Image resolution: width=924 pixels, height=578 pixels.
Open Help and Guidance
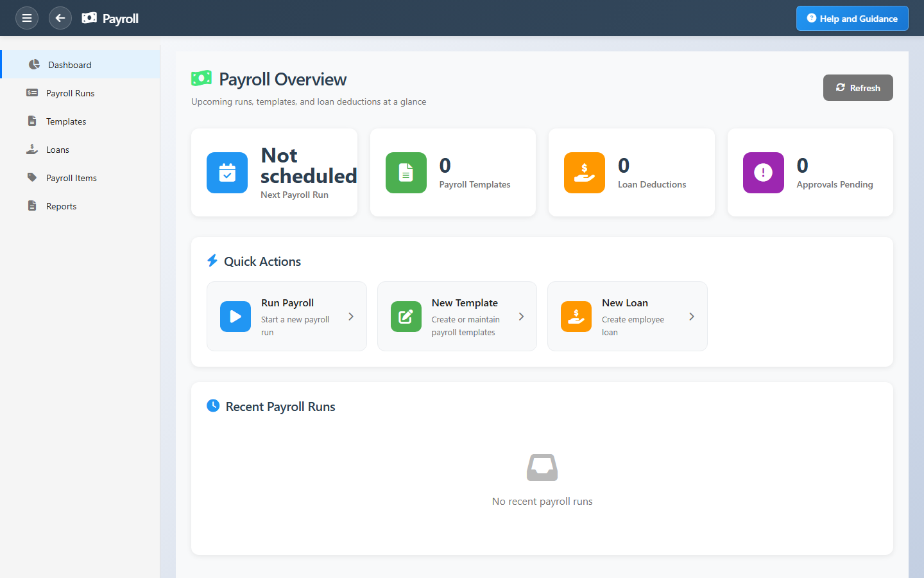pos(851,19)
